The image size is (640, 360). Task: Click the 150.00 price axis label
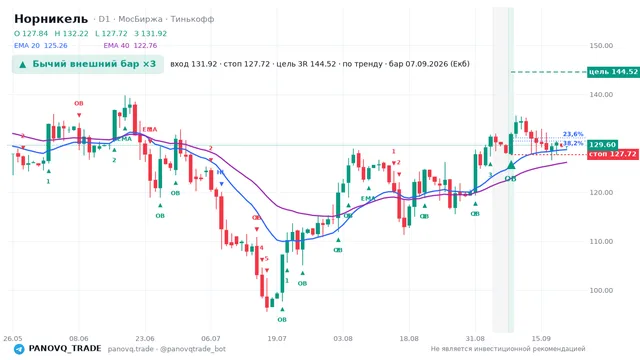(x=601, y=46)
